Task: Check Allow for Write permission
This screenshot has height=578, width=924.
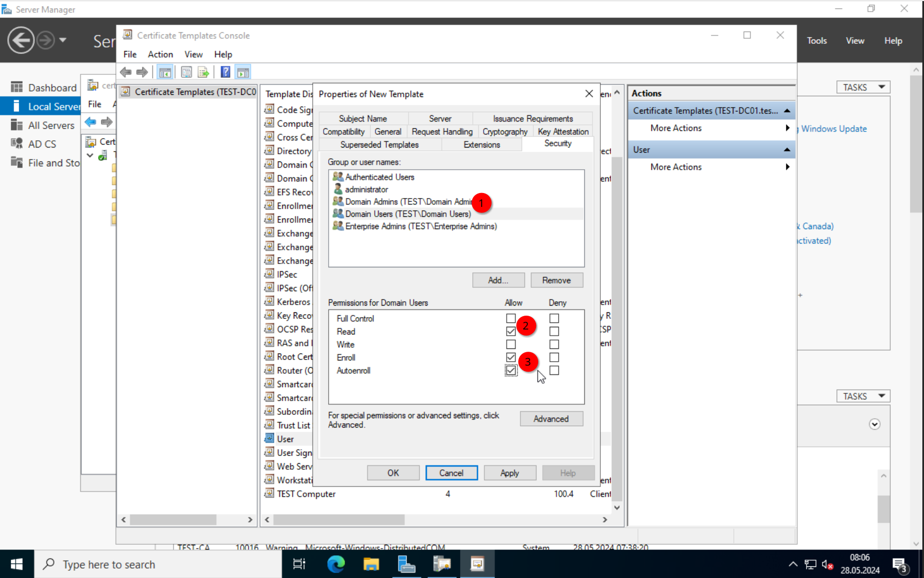Action: 511,344
